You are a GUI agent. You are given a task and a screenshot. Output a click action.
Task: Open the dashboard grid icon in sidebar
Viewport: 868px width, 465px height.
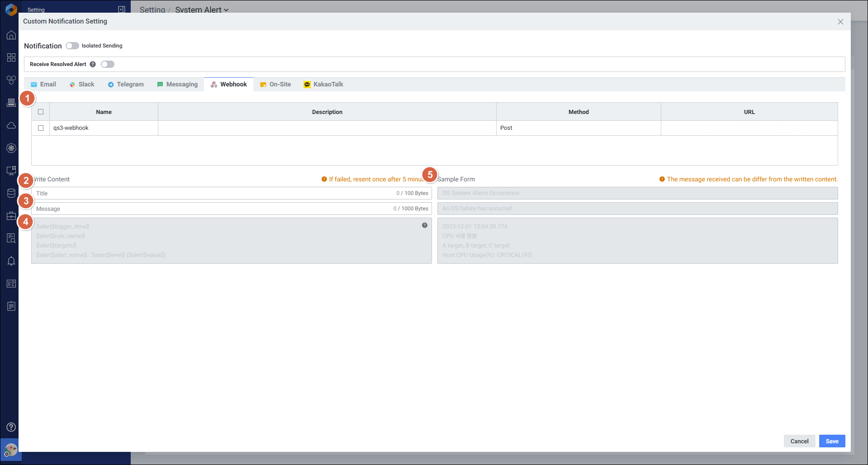pos(11,57)
